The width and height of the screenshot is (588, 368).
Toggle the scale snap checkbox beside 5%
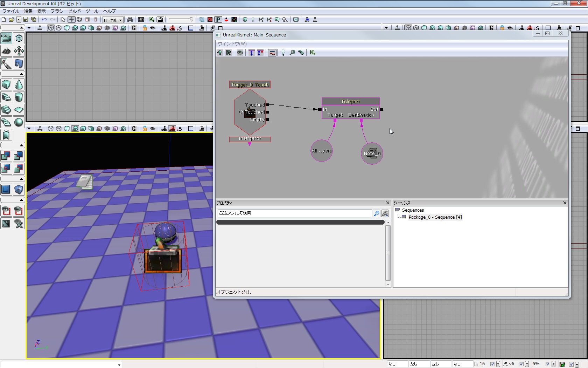pyautogui.click(x=548, y=364)
